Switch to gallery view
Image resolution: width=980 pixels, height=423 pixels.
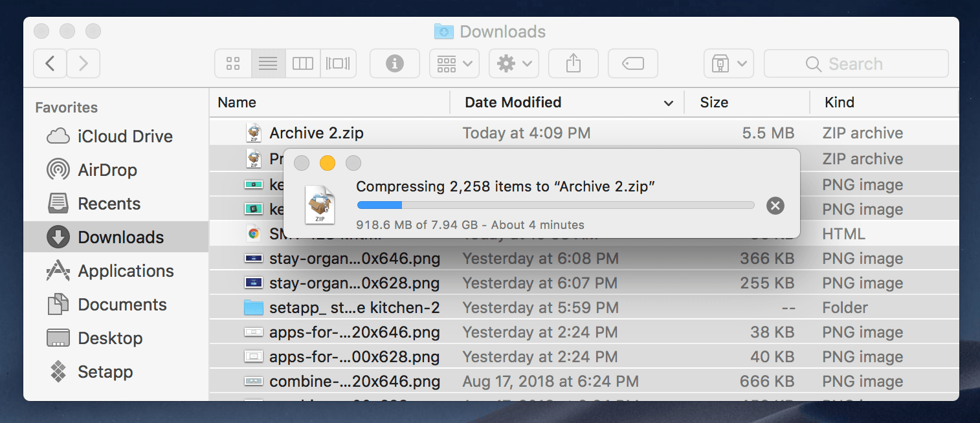(x=338, y=63)
